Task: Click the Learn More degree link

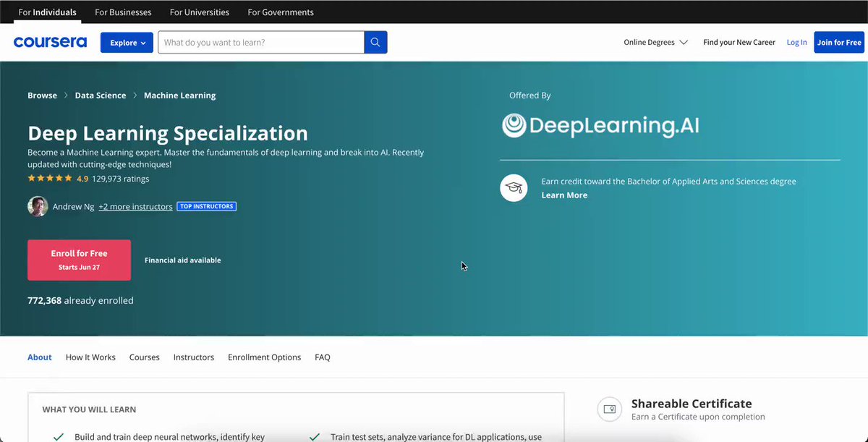Action: tap(564, 195)
